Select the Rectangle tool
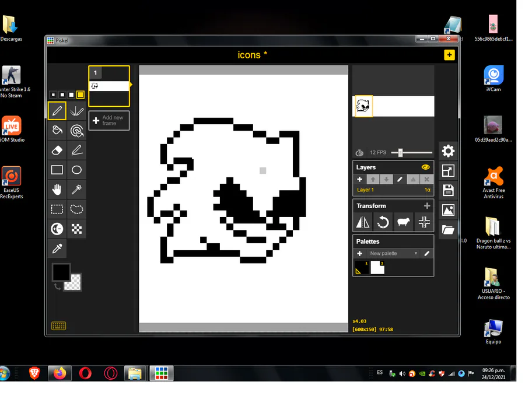This screenshot has height=420, width=525. click(x=57, y=170)
